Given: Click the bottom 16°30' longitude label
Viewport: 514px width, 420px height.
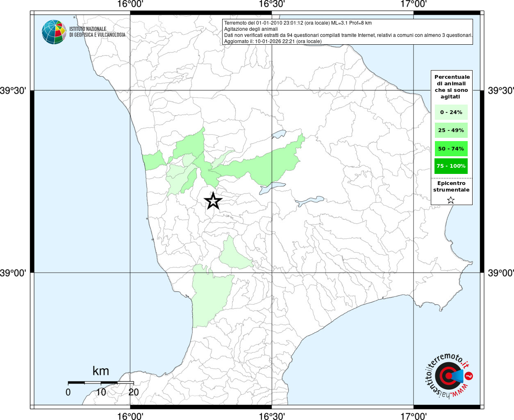Looking at the screenshot, I should 272,416.
